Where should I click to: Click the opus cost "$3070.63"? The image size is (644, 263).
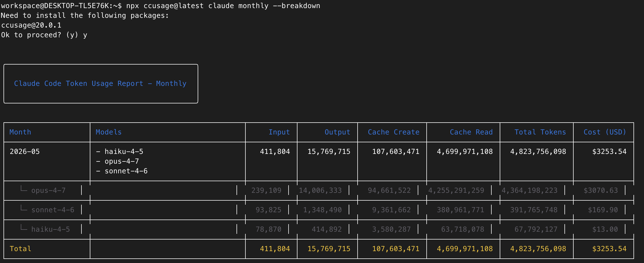pos(601,190)
